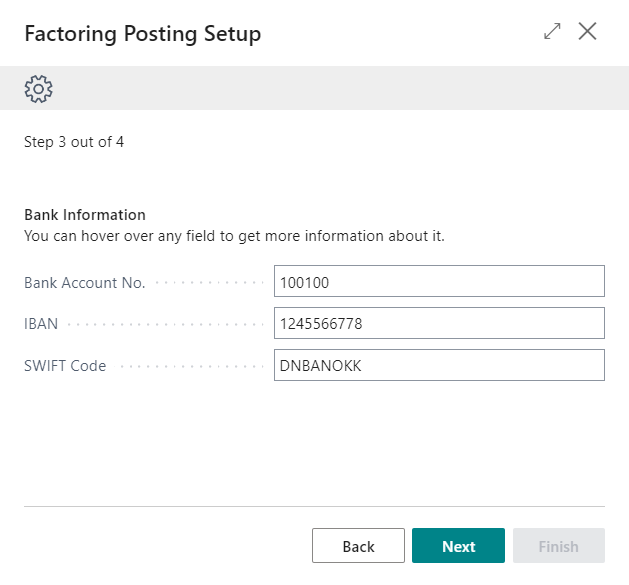Select the SWIFT Code text box
629x585 pixels.
(439, 366)
